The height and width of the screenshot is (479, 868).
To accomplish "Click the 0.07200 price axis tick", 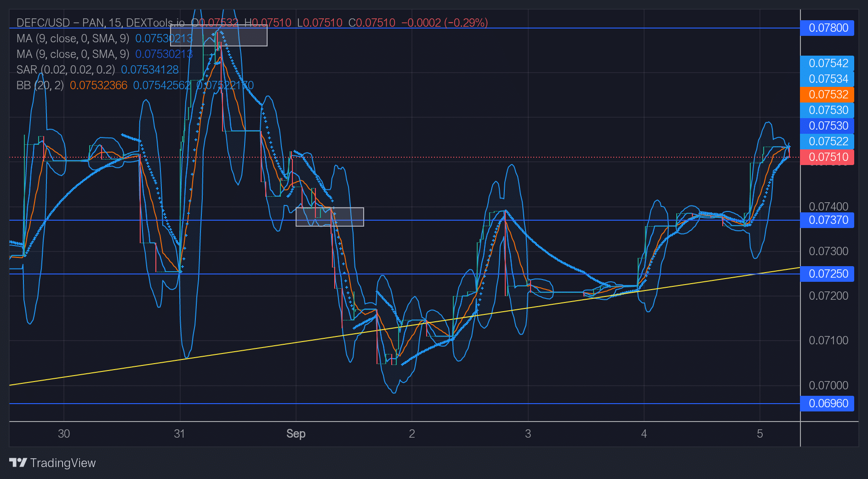I will point(828,296).
